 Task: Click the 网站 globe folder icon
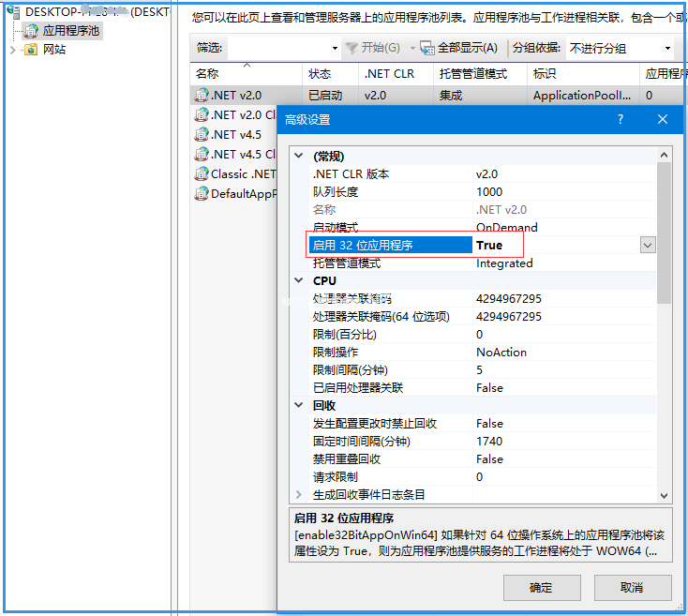point(31,49)
